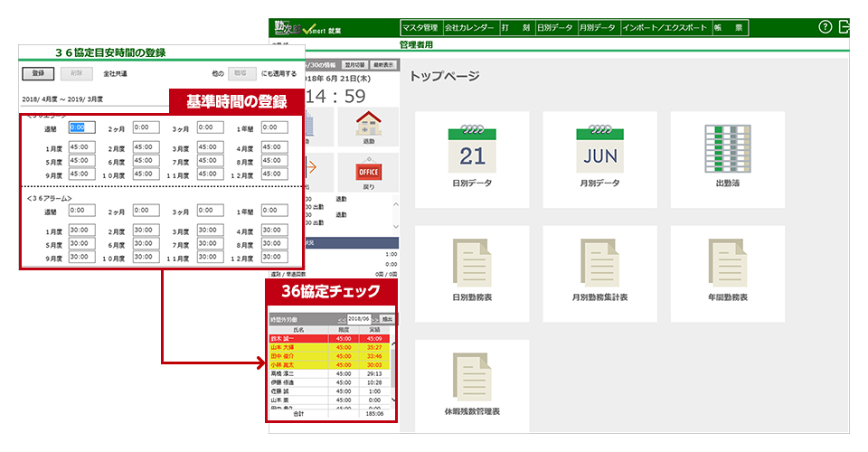Click the 翌月切替 button
This screenshot has height=452, width=868.
click(354, 65)
